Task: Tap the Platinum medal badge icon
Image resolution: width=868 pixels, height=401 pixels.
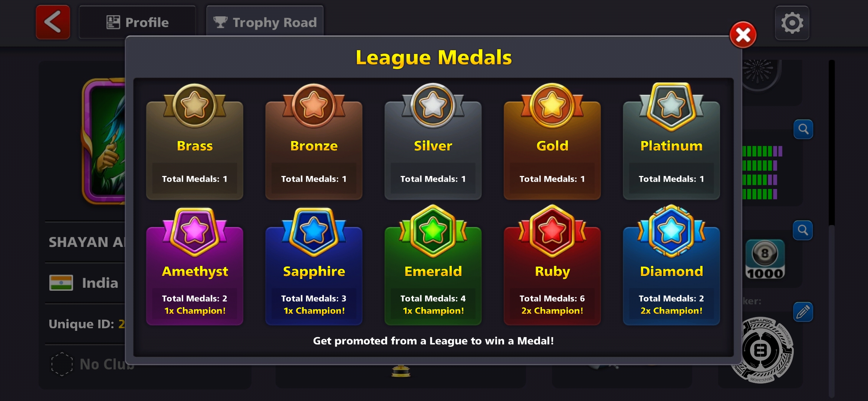Action: [x=671, y=106]
